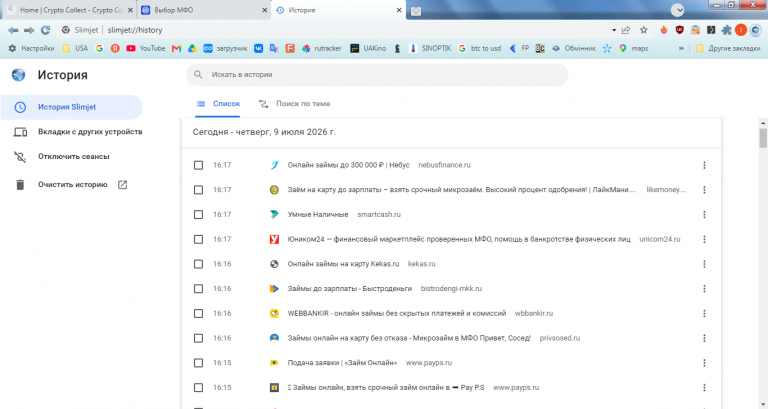768x409 pixels.
Task: Select the Список tab
Action: click(x=218, y=104)
